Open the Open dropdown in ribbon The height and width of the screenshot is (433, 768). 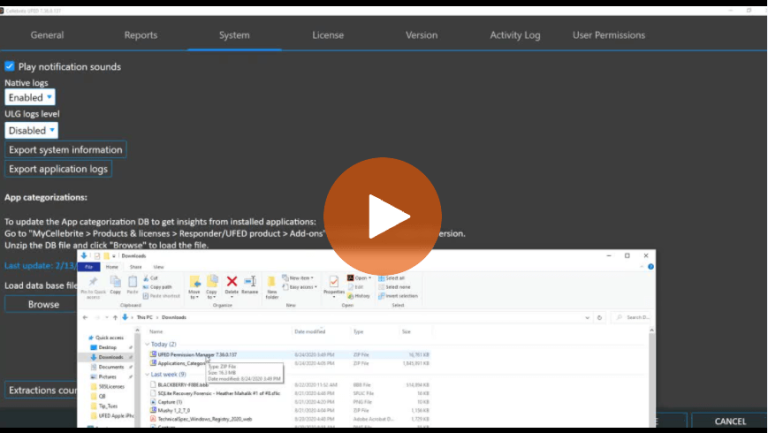(x=359, y=278)
